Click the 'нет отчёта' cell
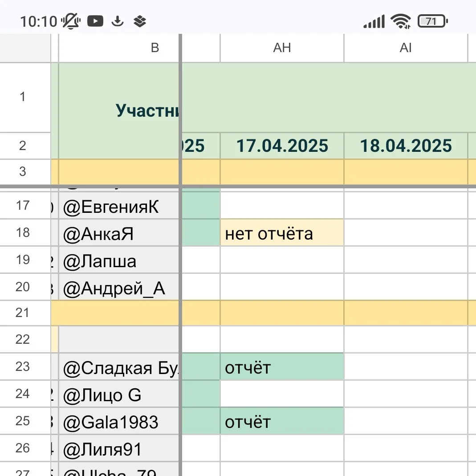The width and height of the screenshot is (476, 476). (x=282, y=233)
